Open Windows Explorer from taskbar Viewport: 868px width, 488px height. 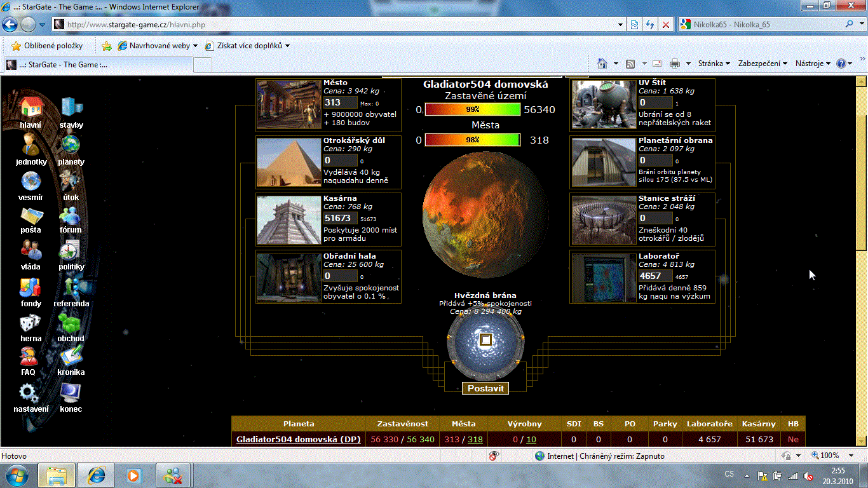pos(57,475)
